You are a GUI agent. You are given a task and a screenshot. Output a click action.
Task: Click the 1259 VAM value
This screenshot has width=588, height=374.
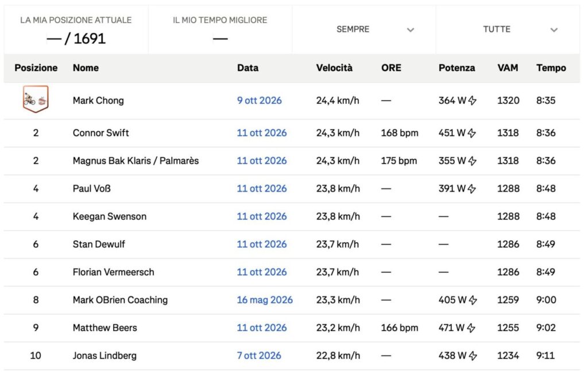[508, 300]
